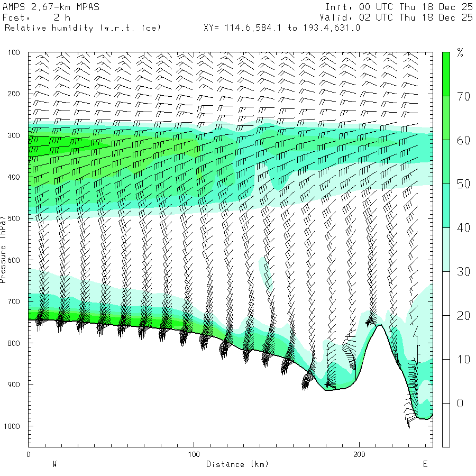Click the 'AMPS 2.67-km MPAS' title text
This screenshot has height=476, width=476.
(51, 7)
